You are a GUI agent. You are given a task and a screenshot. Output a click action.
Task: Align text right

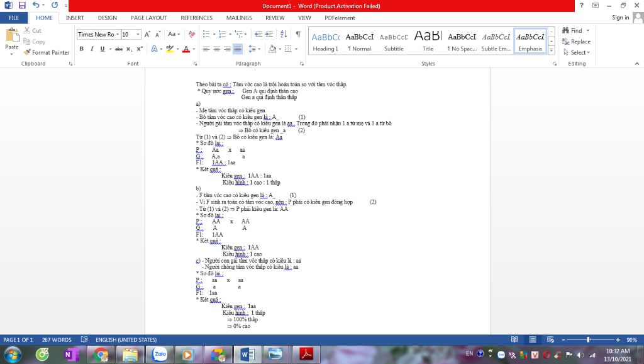click(227, 49)
